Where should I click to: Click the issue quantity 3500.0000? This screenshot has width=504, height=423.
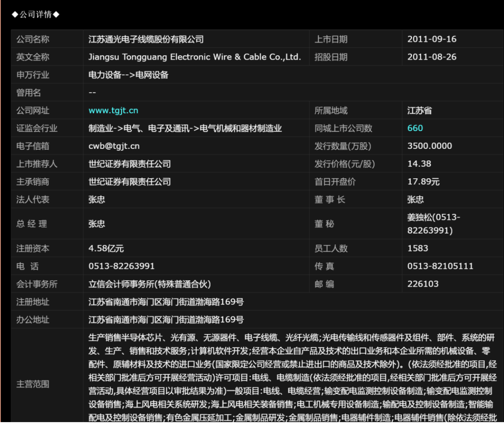coord(430,146)
